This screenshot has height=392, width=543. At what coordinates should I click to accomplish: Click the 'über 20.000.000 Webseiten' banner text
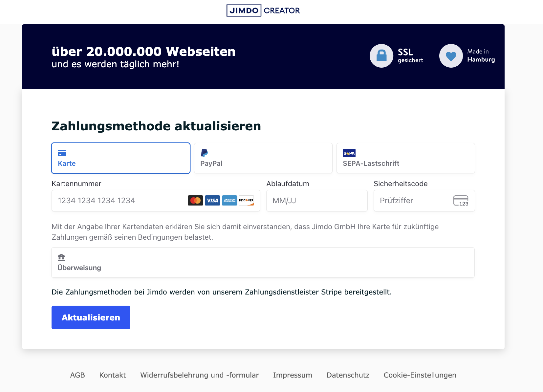tap(143, 52)
